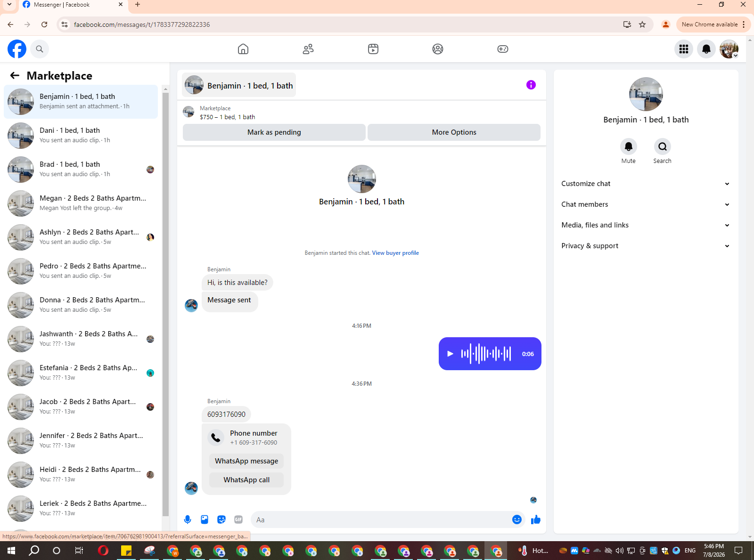
Task: Open Jashwanth 2 Beds 2 Baths conversation
Action: pyautogui.click(x=81, y=339)
